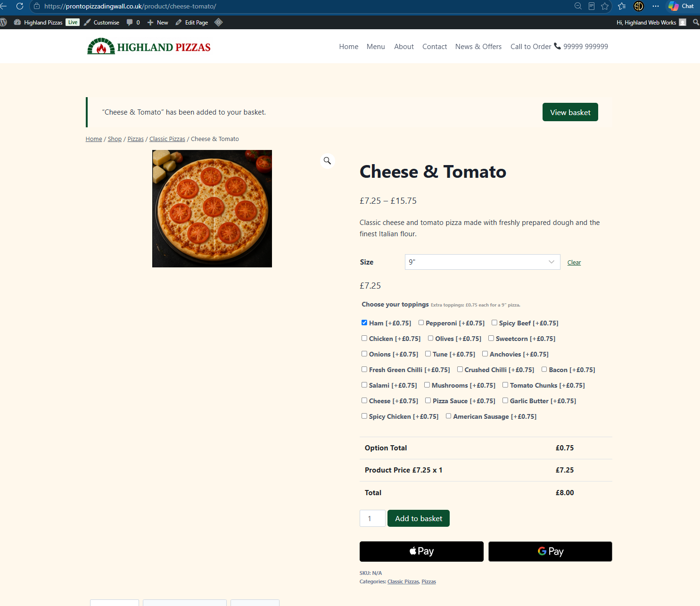
Task: Uncheck the Ham topping checkbox
Action: (364, 323)
